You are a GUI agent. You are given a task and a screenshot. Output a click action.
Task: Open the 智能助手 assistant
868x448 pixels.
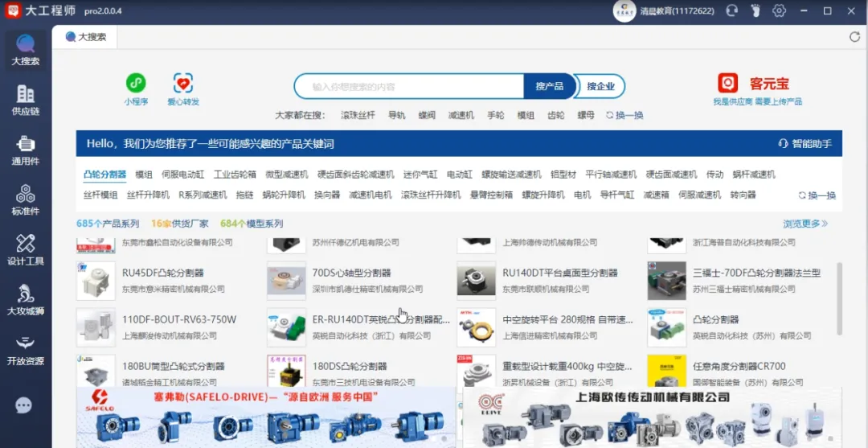tap(805, 144)
